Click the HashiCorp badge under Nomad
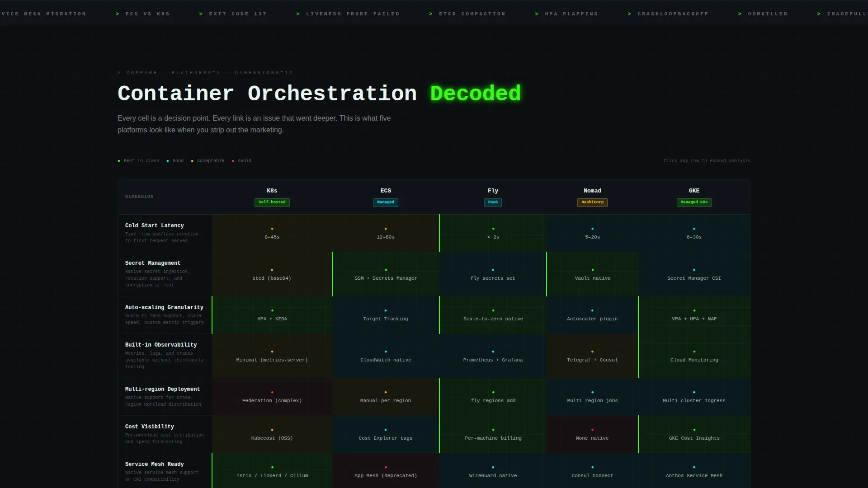Screen dimensions: 868x488 point(592,202)
